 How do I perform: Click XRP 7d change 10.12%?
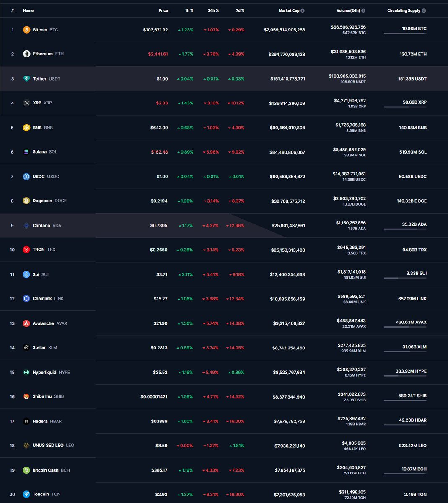coord(236,103)
